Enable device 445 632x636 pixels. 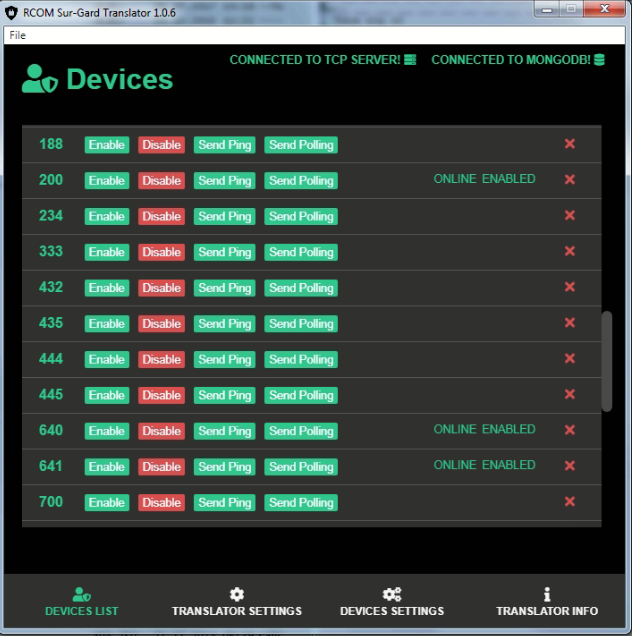[107, 395]
